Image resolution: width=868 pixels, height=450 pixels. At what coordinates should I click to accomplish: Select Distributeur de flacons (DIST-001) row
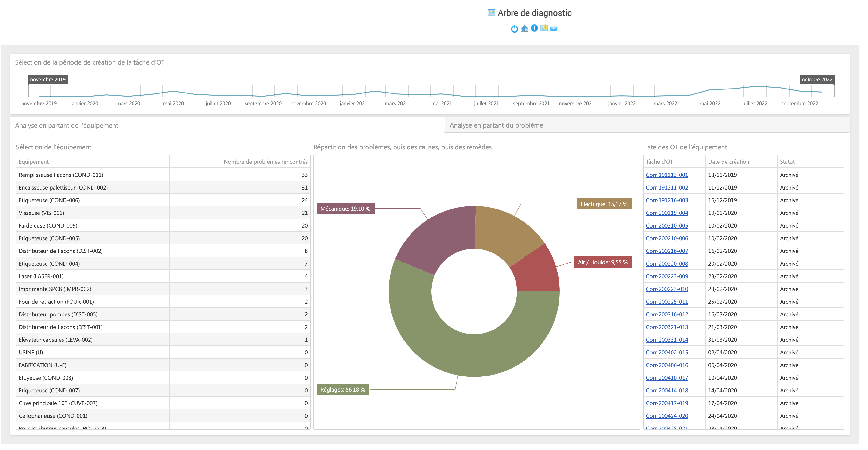pyautogui.click(x=163, y=327)
